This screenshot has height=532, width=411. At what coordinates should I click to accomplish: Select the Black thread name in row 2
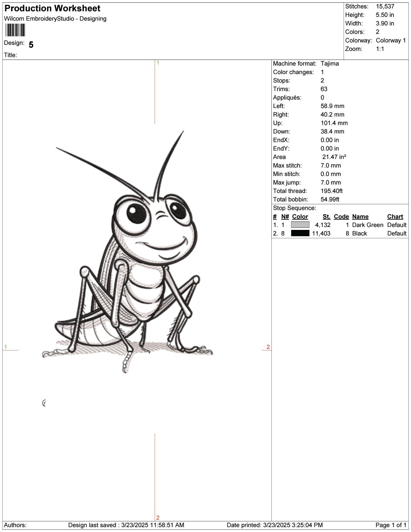tap(359, 233)
